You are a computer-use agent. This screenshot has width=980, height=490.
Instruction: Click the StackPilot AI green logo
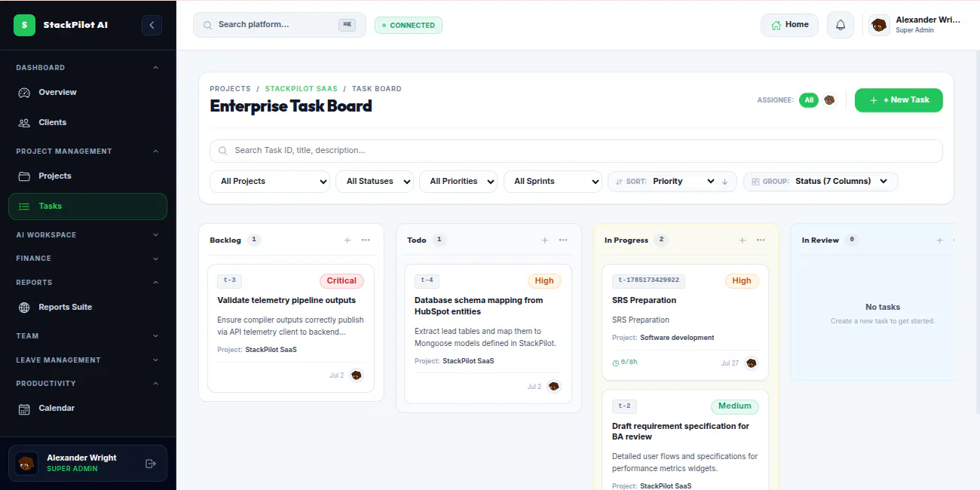25,25
